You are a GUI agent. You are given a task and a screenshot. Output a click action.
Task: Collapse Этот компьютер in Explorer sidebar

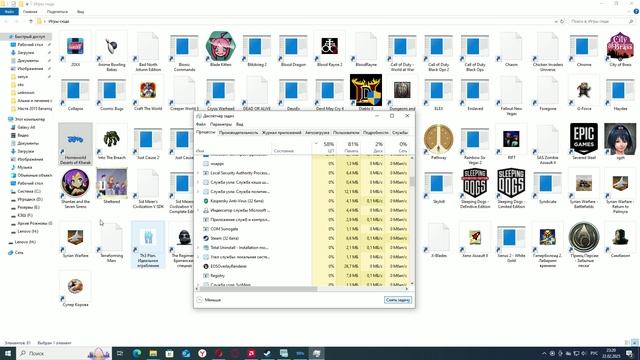(5, 119)
